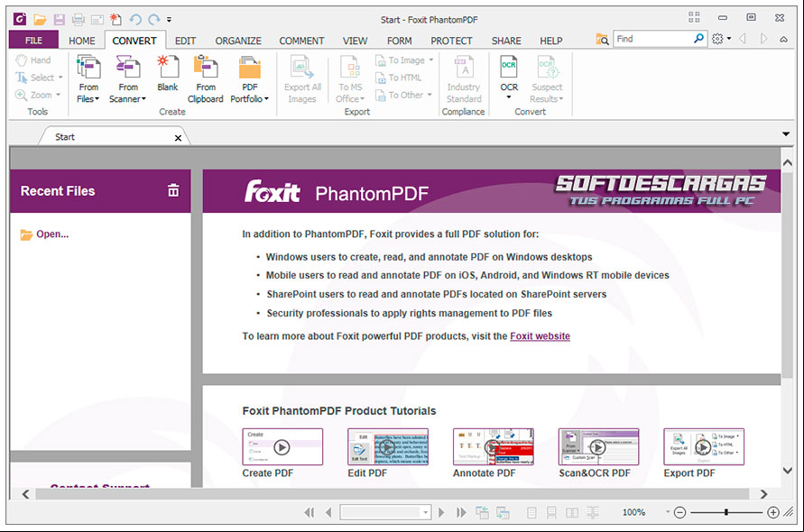This screenshot has height=532, width=804.
Task: Click the To HTML export option
Action: click(399, 78)
